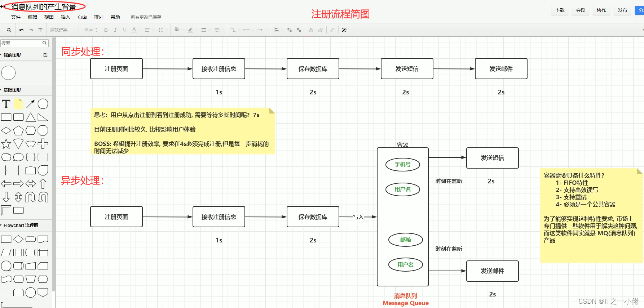Screen dimensions: 644x308
Task: Select the 保存数据库 box in the 同步处理 row
Action: [313, 69]
